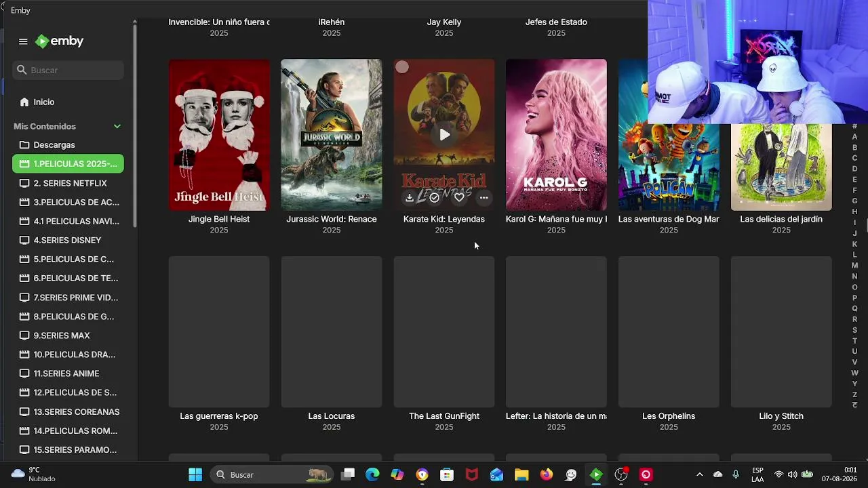Click the taskbar Buscar search box

(272, 474)
